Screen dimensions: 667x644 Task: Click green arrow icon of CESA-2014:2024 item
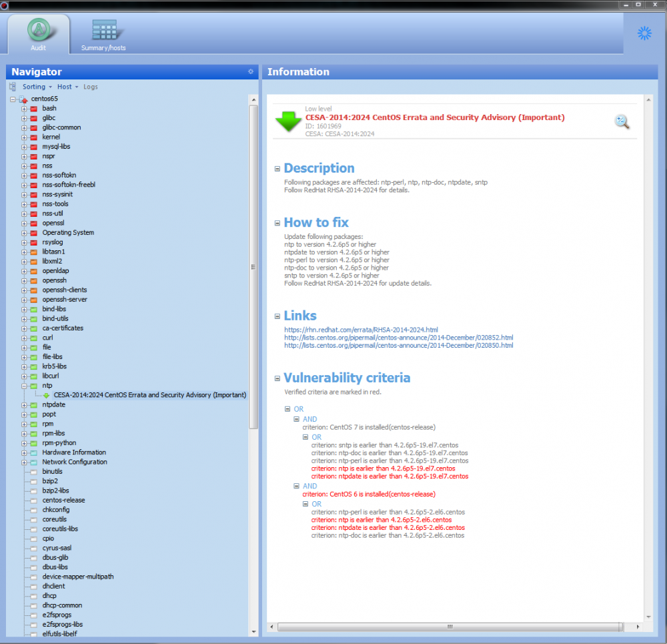pyautogui.click(x=46, y=396)
